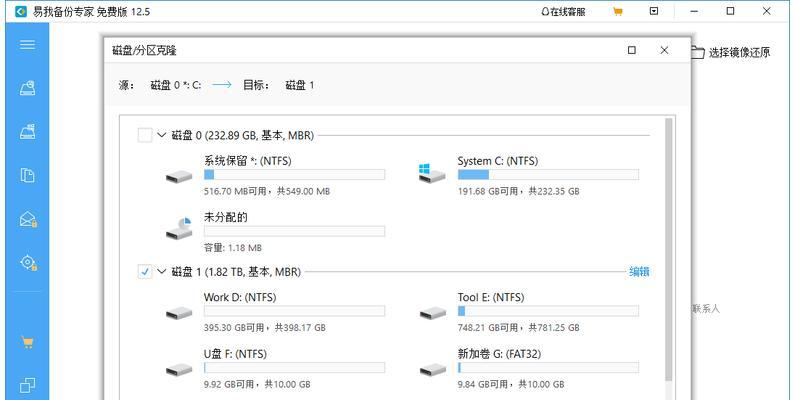Open the title bar dropdown menu icon
The image size is (795, 400).
click(654, 11)
